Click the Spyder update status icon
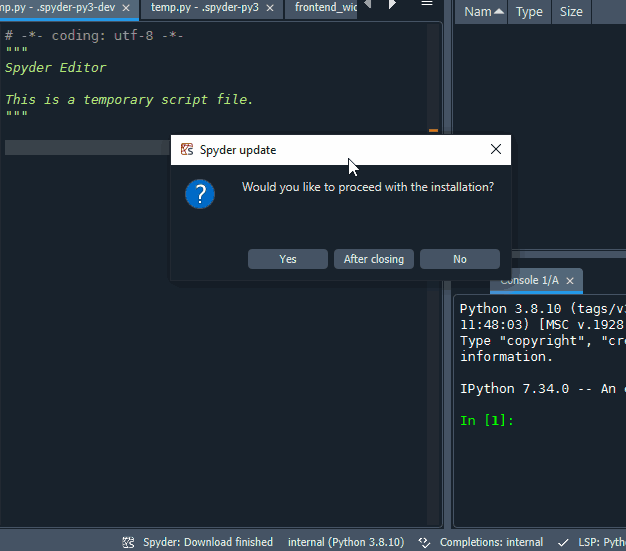Image resolution: width=626 pixels, height=551 pixels. (128, 542)
